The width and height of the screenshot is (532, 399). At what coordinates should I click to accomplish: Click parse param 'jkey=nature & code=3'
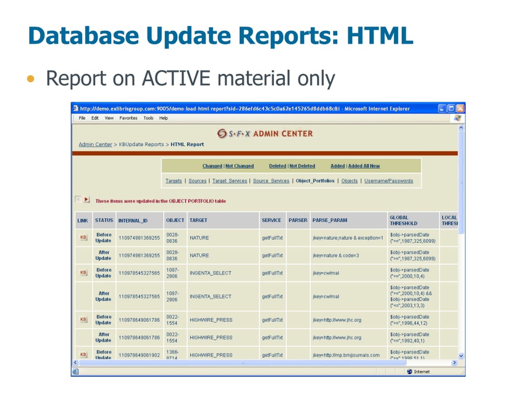[336, 255]
